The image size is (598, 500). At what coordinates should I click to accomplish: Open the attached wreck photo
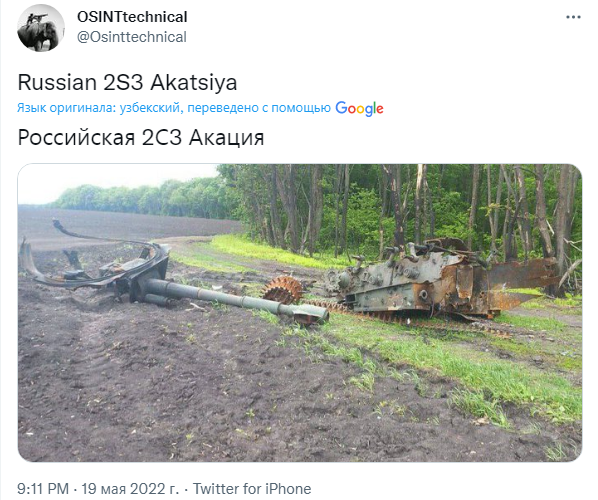click(x=300, y=313)
